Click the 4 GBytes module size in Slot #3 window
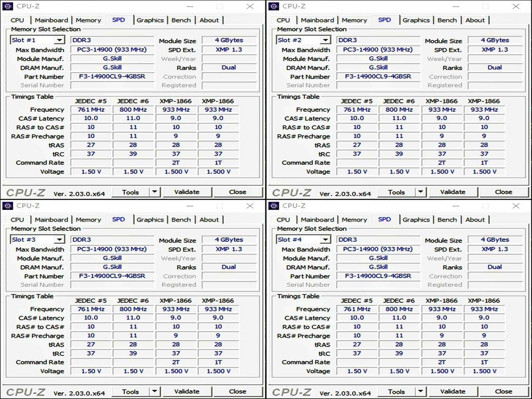Image resolution: width=532 pixels, height=399 pixels. (229, 239)
